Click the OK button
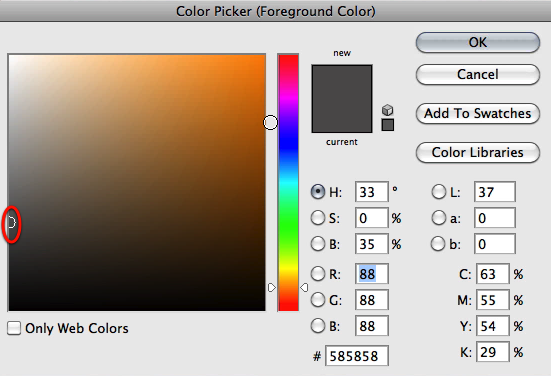 click(x=478, y=43)
